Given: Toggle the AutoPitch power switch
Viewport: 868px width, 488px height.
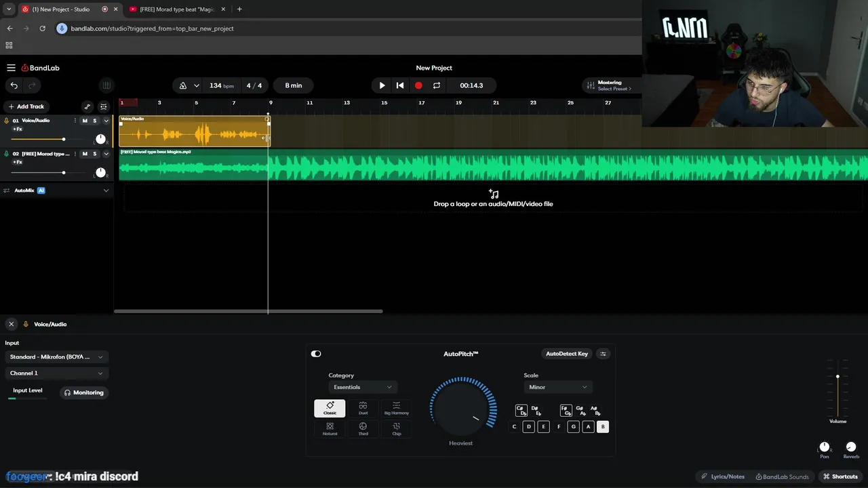Looking at the screenshot, I should tap(316, 354).
